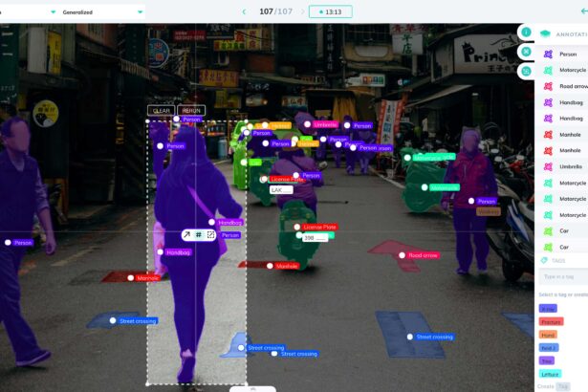Click the polygon icon of the Umbrella row
The height and width of the screenshot is (392, 588).
click(548, 166)
